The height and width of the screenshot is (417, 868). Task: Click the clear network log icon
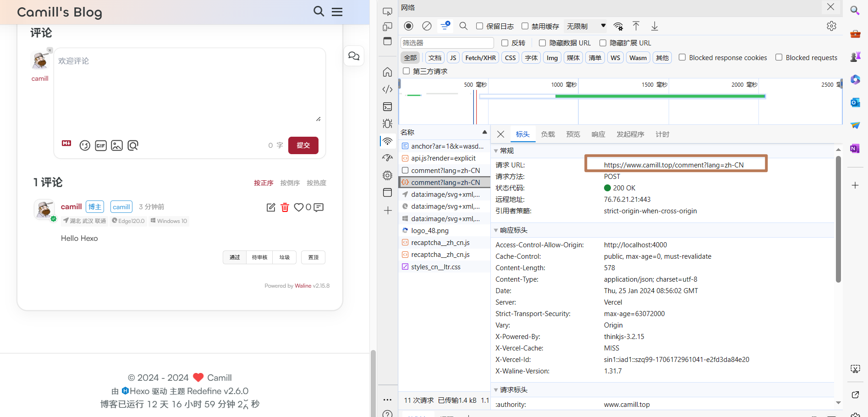[x=427, y=26]
